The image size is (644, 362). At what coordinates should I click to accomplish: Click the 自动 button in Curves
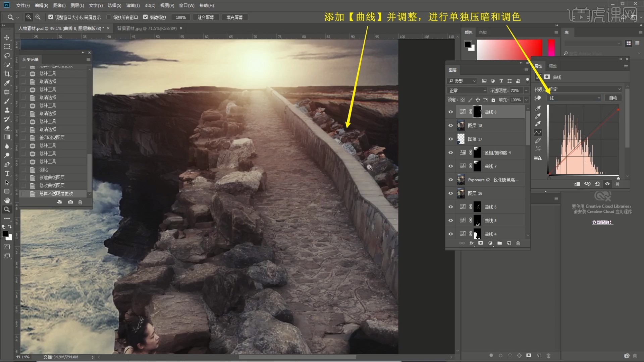[613, 98]
